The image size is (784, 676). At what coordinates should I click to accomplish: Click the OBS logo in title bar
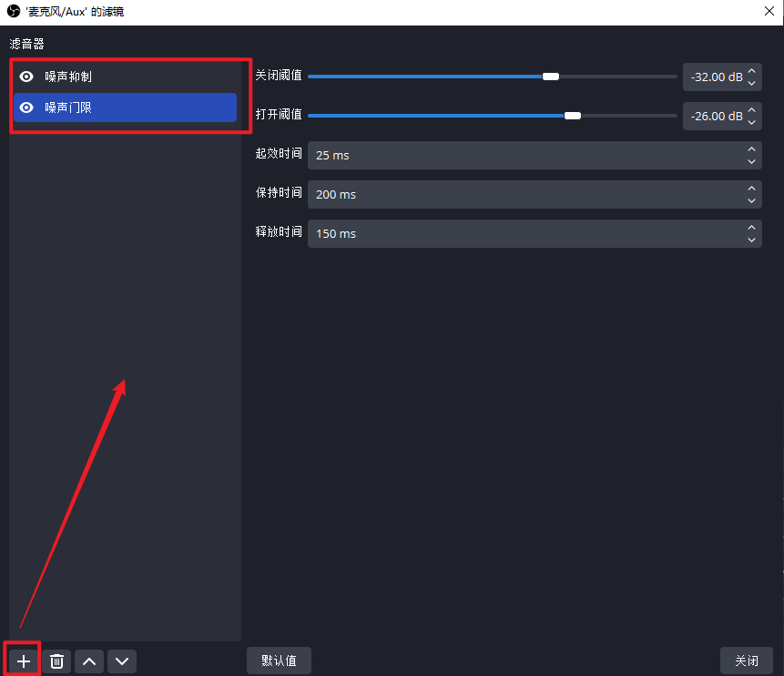point(14,12)
